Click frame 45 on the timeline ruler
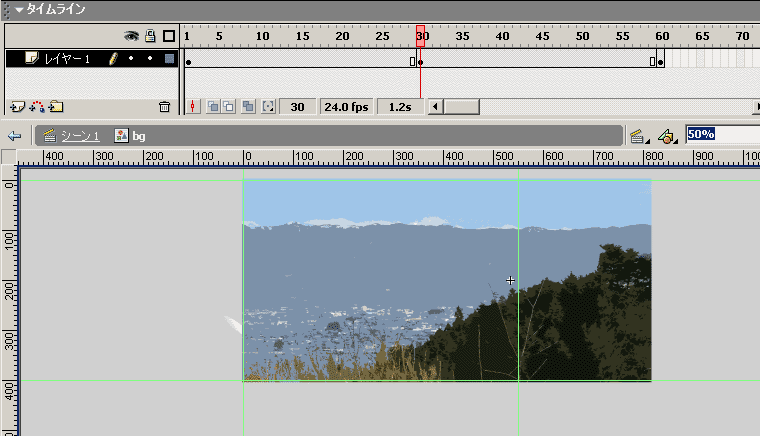 tap(542, 36)
